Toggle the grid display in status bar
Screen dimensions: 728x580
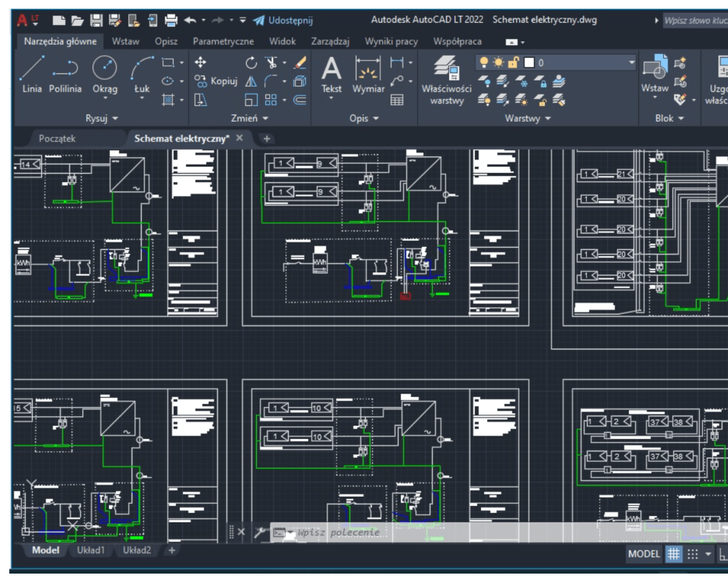pos(672,554)
